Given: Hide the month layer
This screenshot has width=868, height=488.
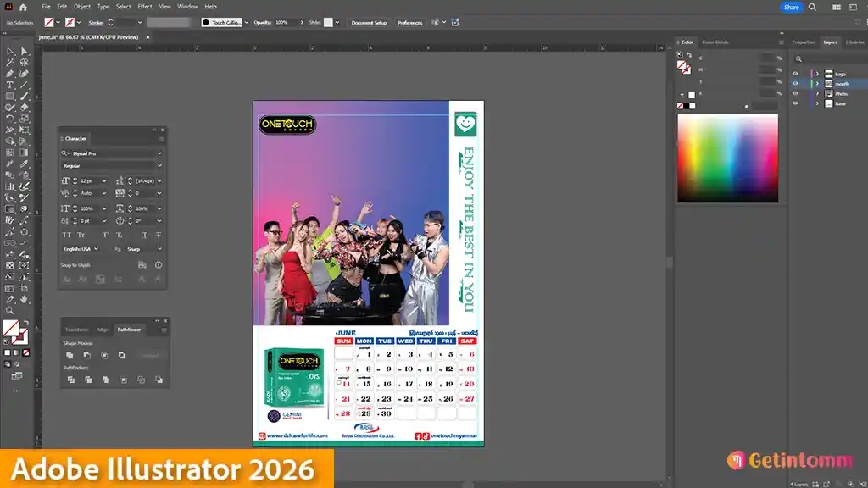Looking at the screenshot, I should click(x=795, y=84).
